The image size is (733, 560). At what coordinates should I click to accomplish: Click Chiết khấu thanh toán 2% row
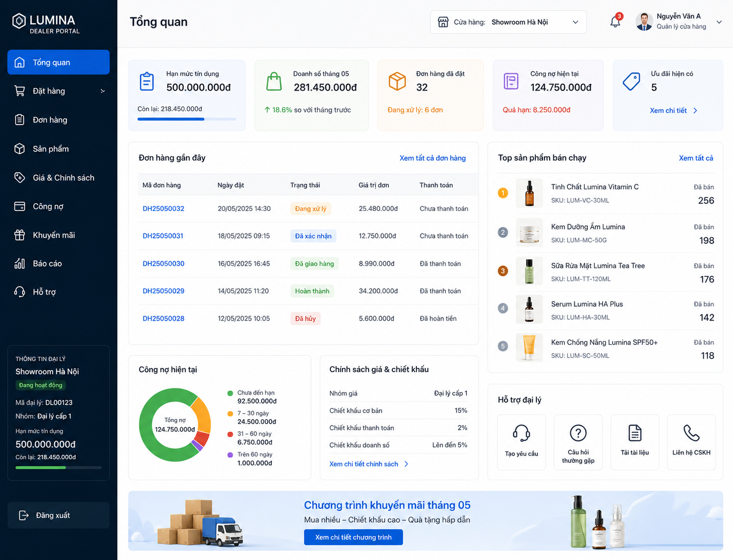398,428
